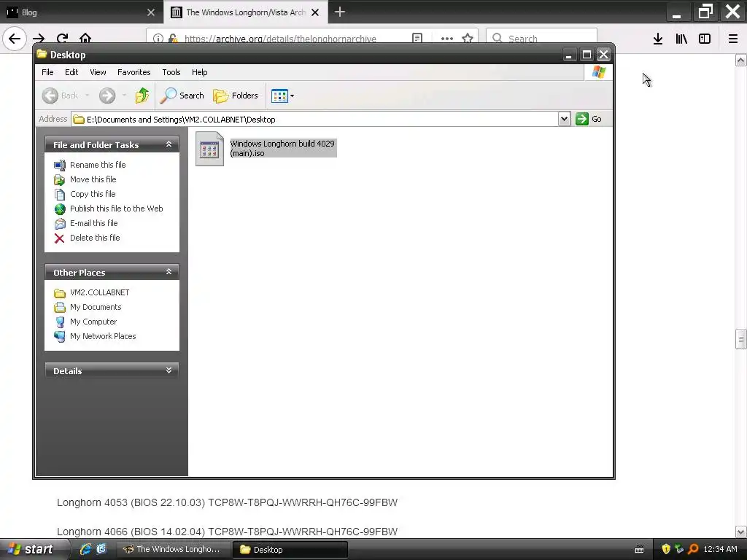Viewport: 747px width, 560px height.
Task: Open the Firefox home page
Action: [x=85, y=38]
